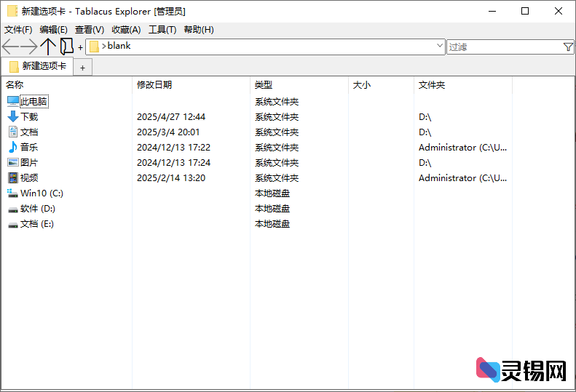
Task: Select the 下载 folder name
Action: 29,116
